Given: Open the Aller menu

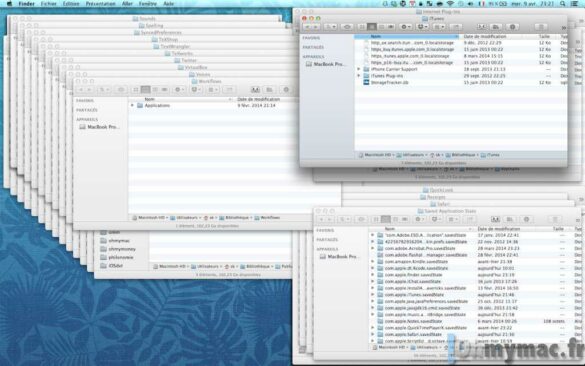Looking at the screenshot, I should [127, 4].
